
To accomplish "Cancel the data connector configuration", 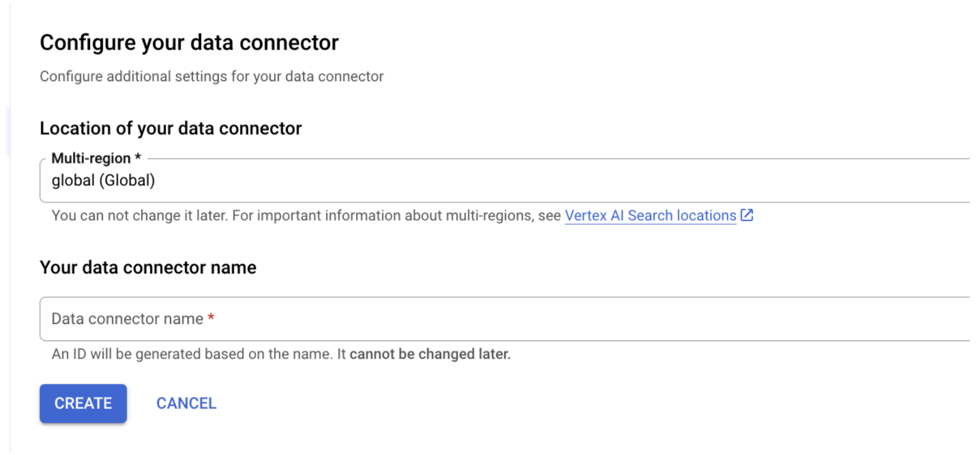I will 186,403.
